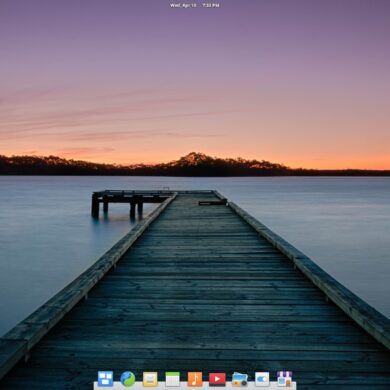Open AppCenter store icon in dock
Screen dimensions: 390x390
click(284, 379)
